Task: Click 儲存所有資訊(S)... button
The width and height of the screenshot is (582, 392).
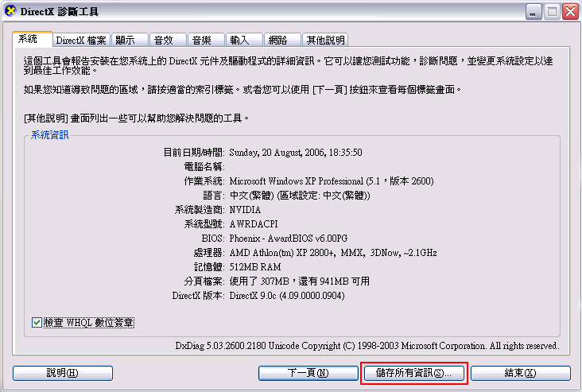Action: click(414, 373)
